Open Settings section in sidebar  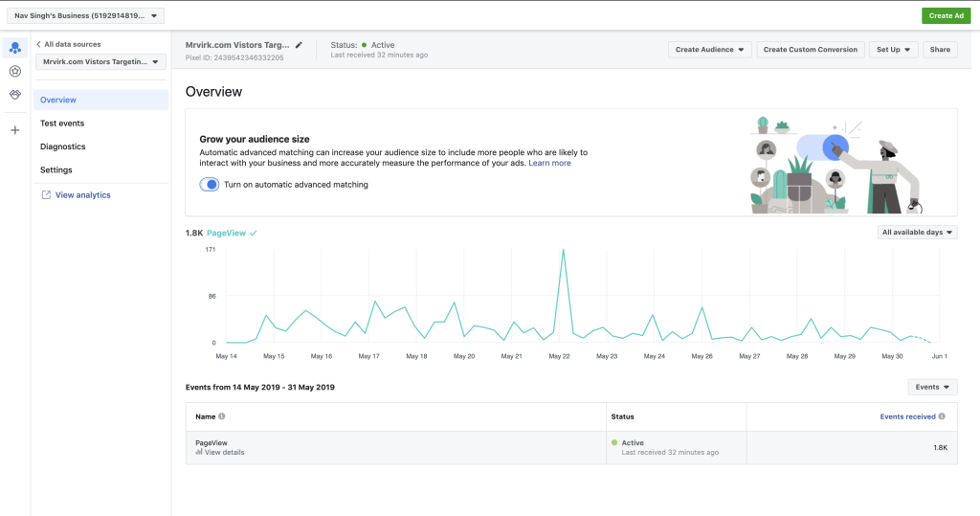pos(56,170)
